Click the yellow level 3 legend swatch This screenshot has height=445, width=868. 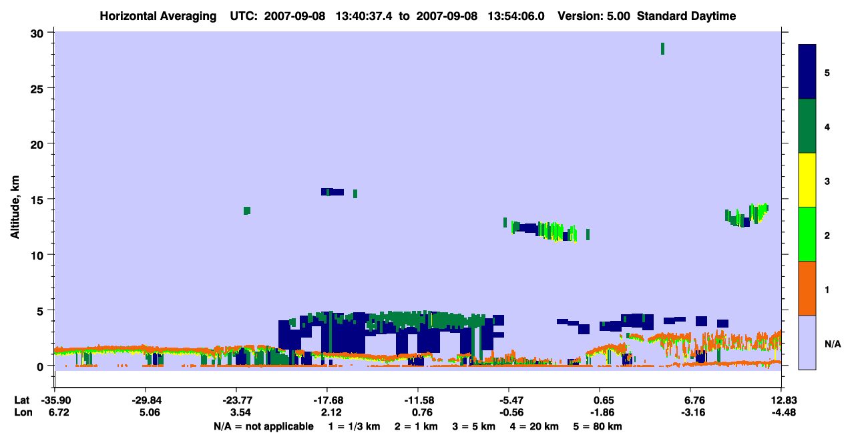click(807, 180)
